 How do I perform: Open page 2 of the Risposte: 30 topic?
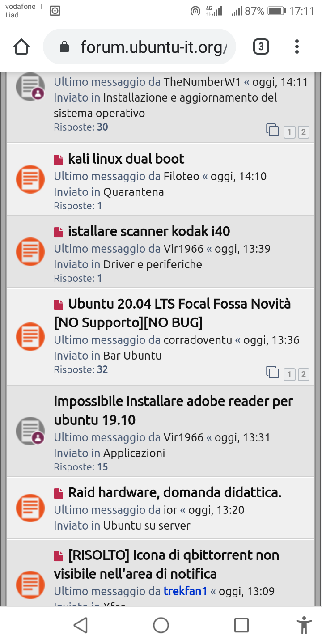[304, 132]
